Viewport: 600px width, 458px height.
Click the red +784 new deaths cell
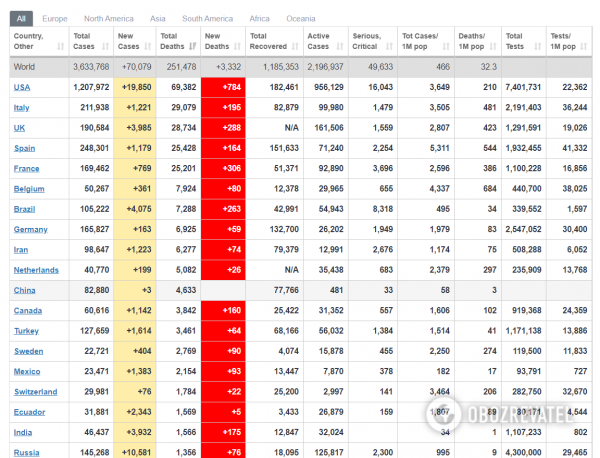click(x=223, y=87)
